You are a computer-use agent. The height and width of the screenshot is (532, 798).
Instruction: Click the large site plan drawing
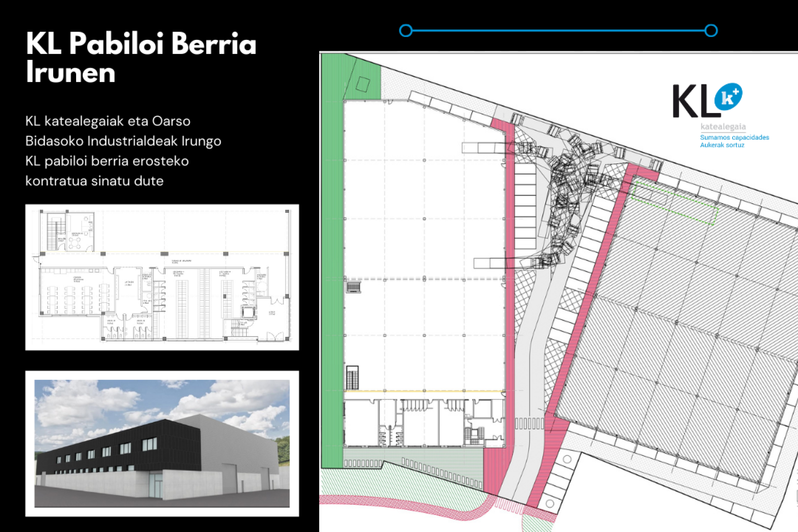[559, 292]
